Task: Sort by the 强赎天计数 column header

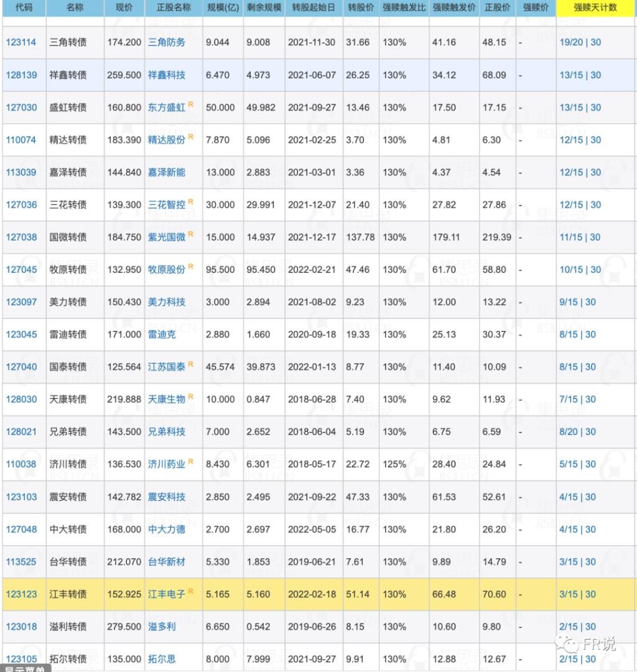Action: (595, 8)
